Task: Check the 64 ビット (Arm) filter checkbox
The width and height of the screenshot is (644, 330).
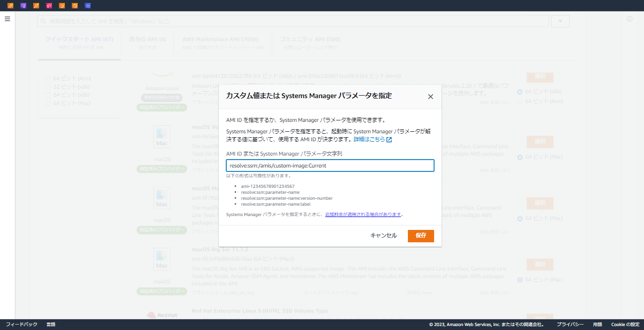Action: (x=48, y=78)
